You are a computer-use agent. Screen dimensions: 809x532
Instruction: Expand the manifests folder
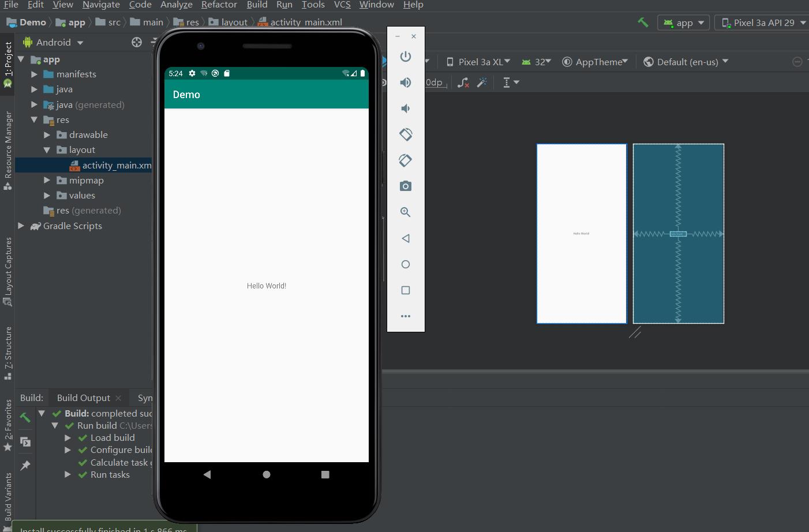coord(34,74)
